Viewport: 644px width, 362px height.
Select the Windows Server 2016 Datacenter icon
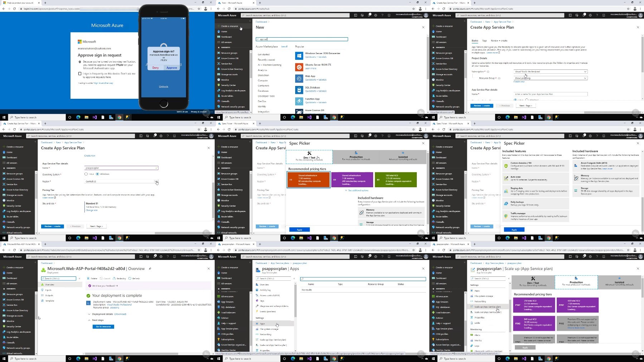pos(299,55)
